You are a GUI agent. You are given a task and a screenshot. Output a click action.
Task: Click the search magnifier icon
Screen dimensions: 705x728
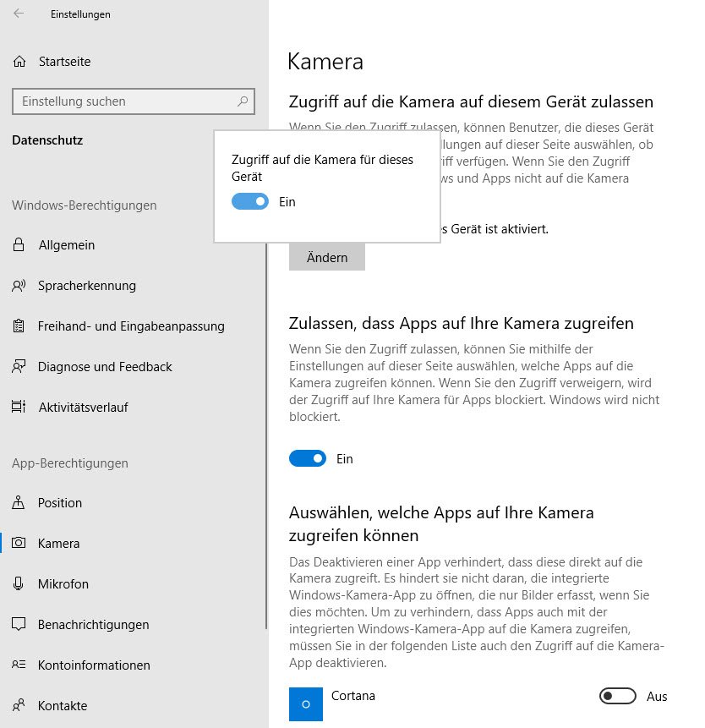point(243,101)
